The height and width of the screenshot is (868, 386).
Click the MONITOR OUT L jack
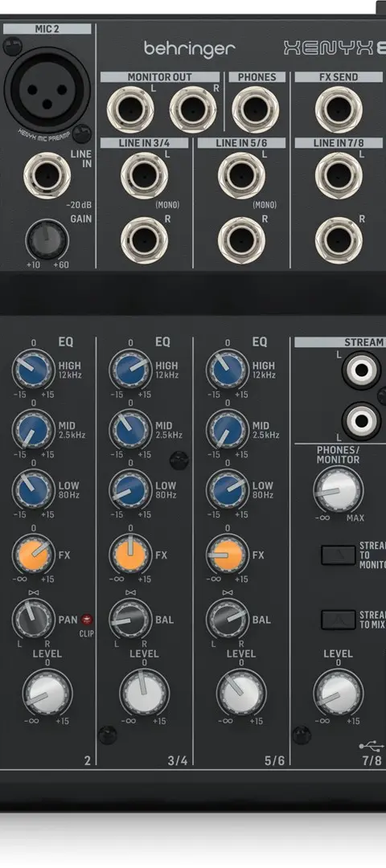click(131, 109)
